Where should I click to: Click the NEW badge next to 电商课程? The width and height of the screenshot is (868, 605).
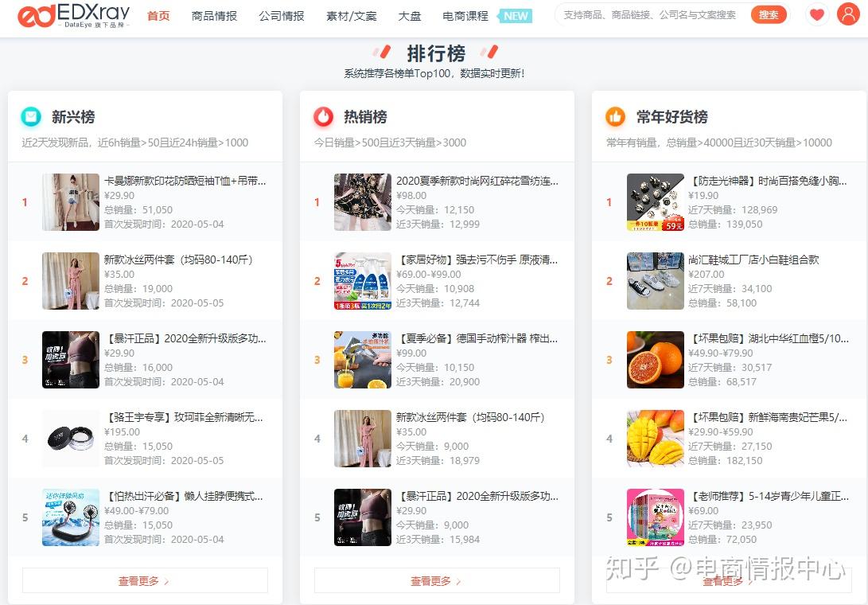point(515,14)
